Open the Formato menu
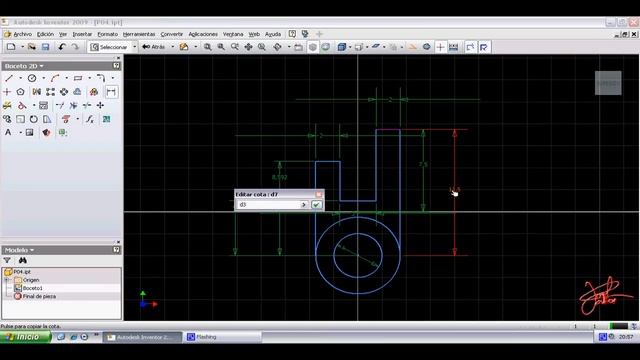This screenshot has width=640, height=360. coord(107,34)
